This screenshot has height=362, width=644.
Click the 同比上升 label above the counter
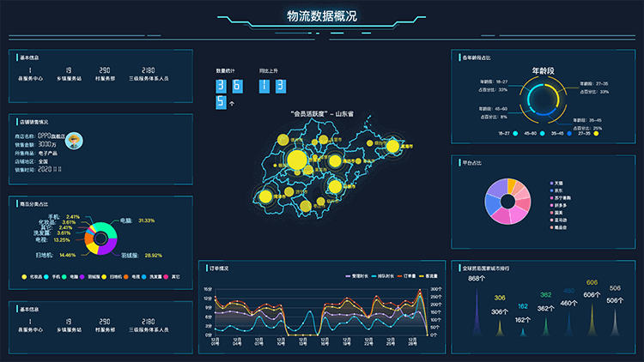(x=268, y=71)
